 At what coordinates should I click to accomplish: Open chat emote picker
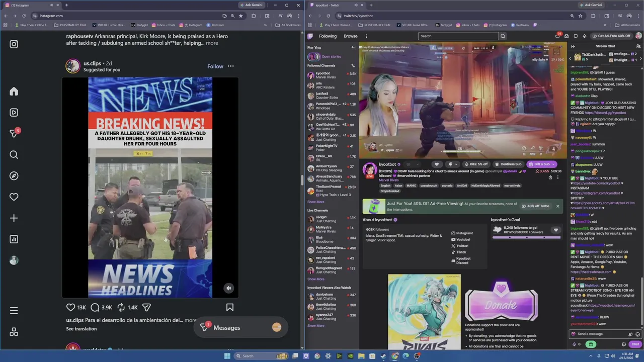637,334
